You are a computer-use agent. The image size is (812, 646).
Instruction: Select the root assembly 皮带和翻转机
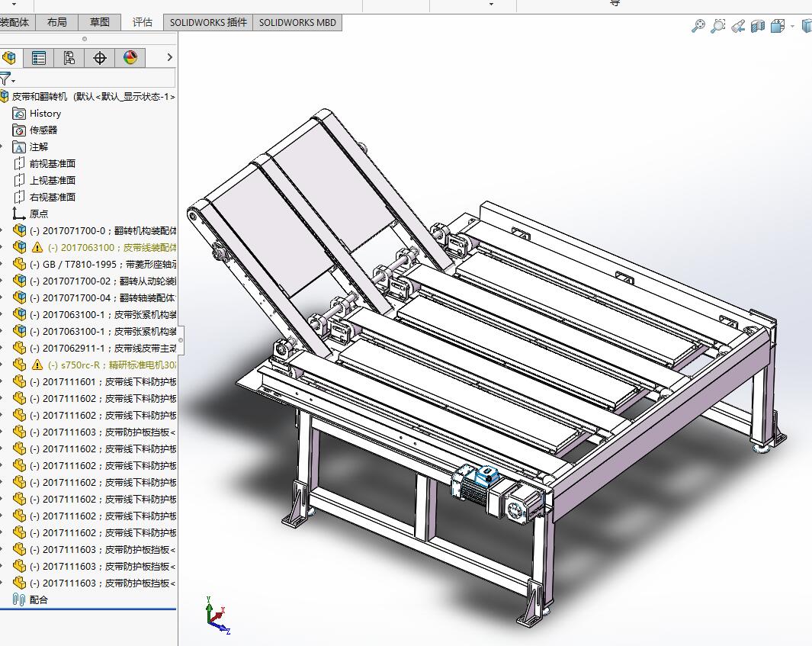click(x=88, y=96)
